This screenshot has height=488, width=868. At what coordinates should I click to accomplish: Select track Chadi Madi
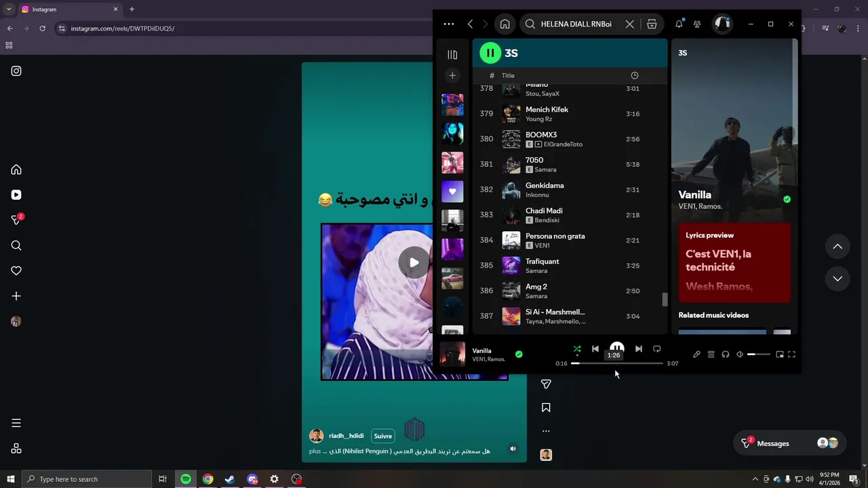click(x=570, y=215)
